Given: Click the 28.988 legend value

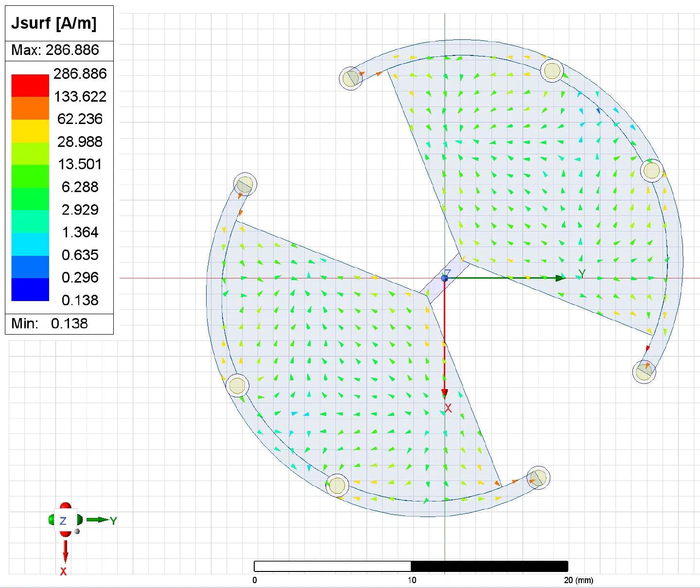Looking at the screenshot, I should point(80,142).
